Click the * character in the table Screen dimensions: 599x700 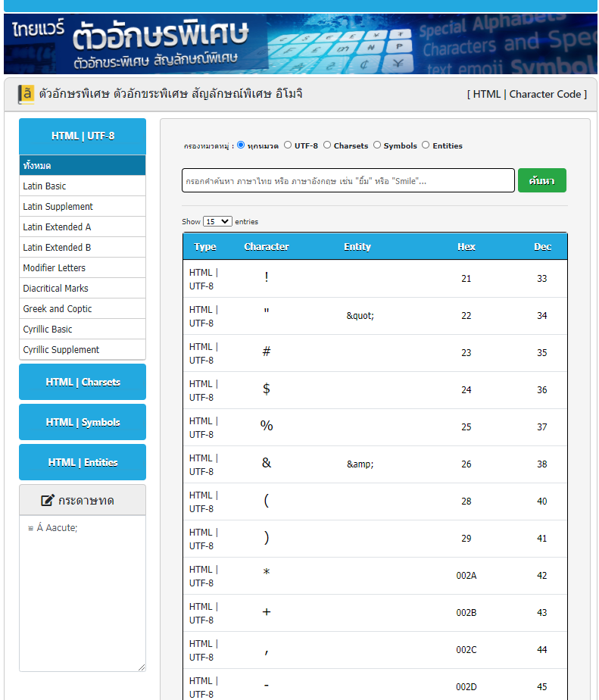pos(267,571)
